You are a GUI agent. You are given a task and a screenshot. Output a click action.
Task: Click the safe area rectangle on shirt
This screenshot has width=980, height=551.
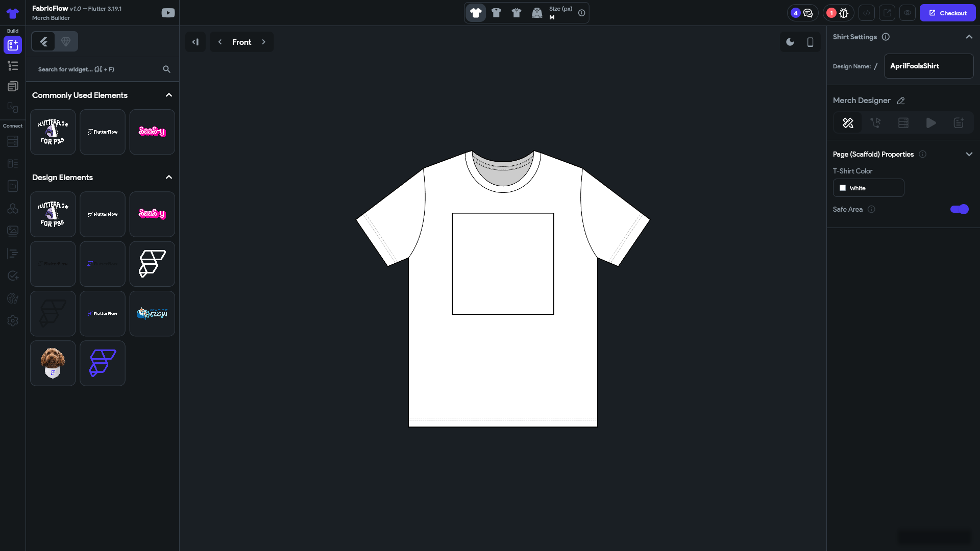click(503, 264)
